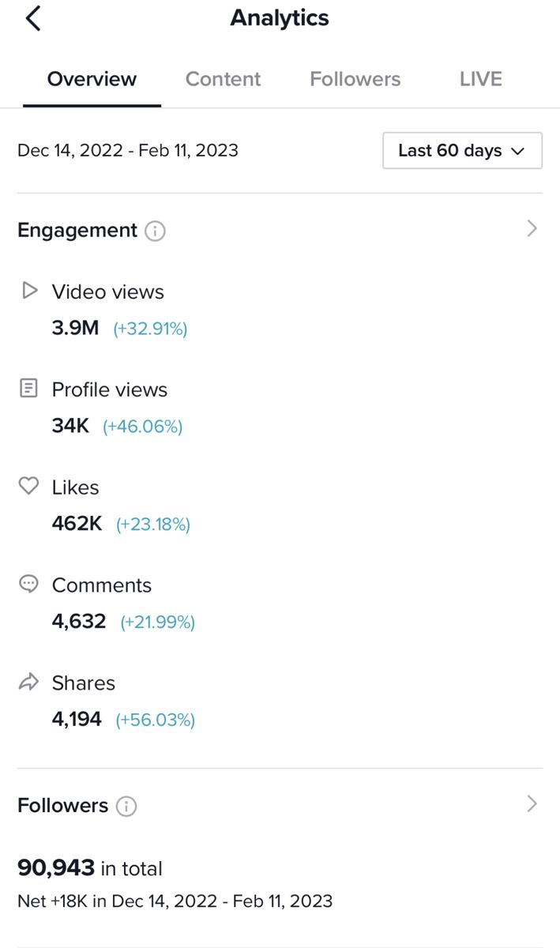Tap the Comments bubble icon
The image size is (560, 948).
coord(28,584)
